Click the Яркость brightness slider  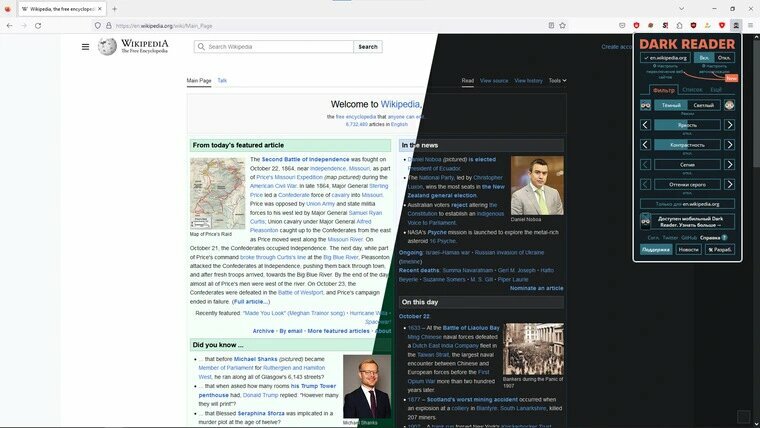pyautogui.click(x=687, y=125)
